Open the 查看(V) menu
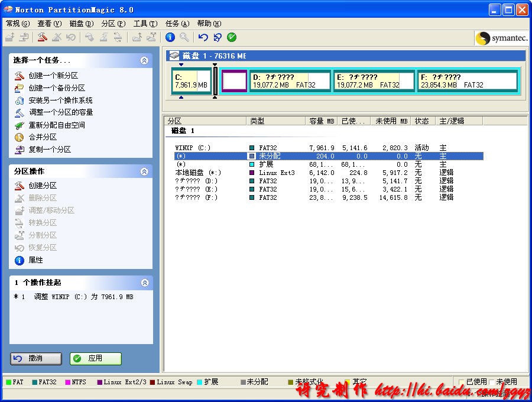The height and width of the screenshot is (402, 532). coord(50,24)
